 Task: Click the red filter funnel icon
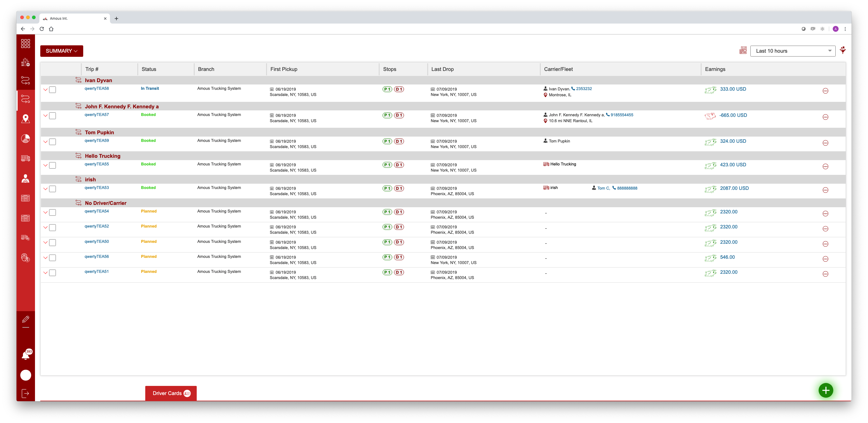click(x=843, y=50)
